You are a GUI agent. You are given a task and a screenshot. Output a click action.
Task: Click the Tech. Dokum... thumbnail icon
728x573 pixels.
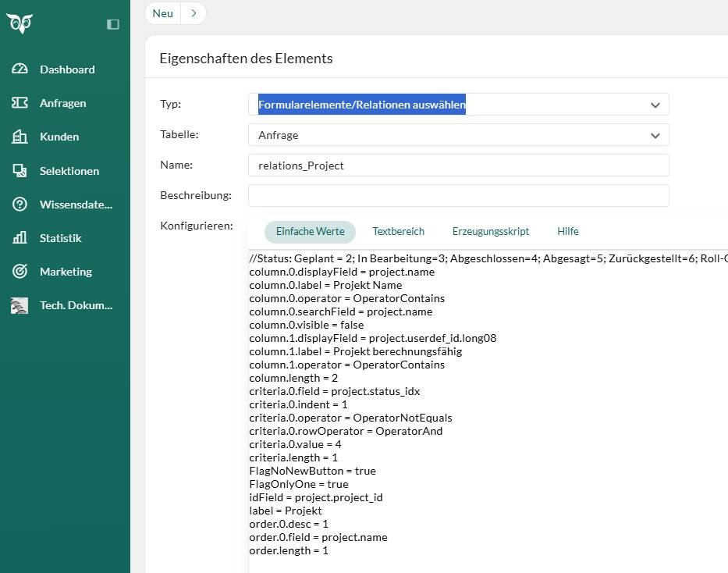(x=20, y=305)
